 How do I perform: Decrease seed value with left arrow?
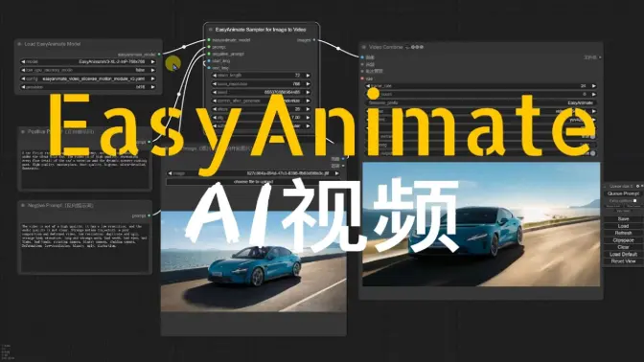(x=215, y=92)
